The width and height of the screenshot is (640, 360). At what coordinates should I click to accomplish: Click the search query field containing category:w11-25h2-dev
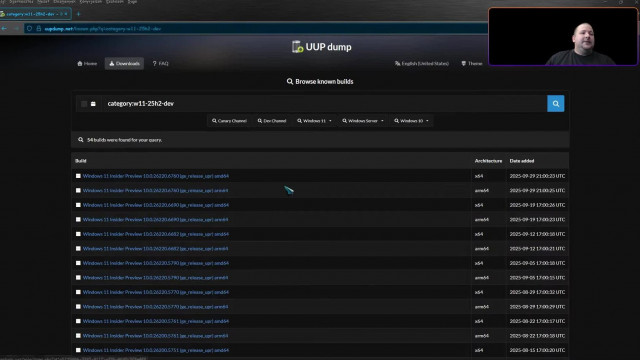[x=324, y=104]
